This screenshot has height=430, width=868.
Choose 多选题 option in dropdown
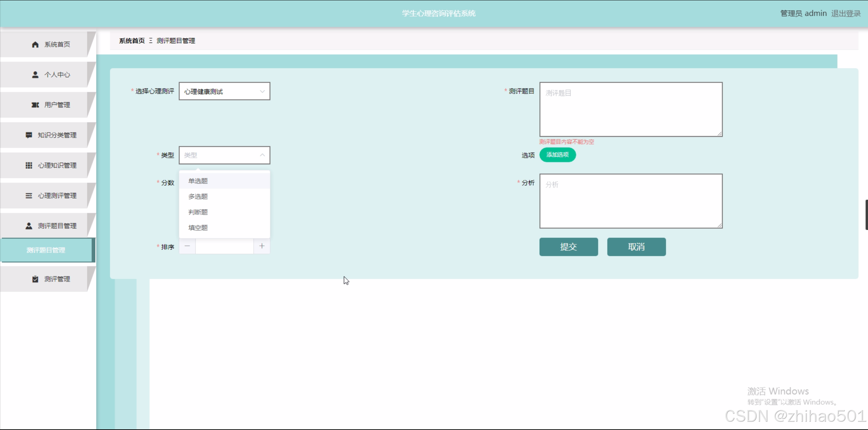[198, 196]
